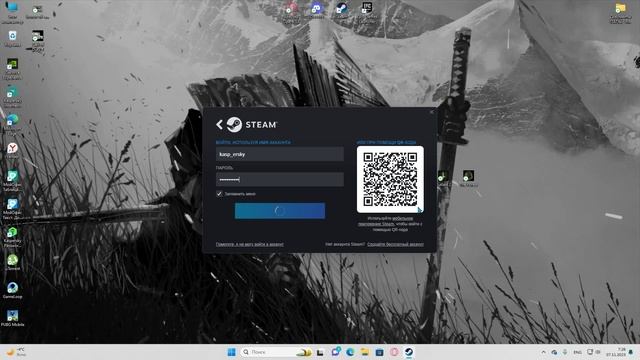
Task: Click the back arrow in Steam login
Action: [219, 124]
